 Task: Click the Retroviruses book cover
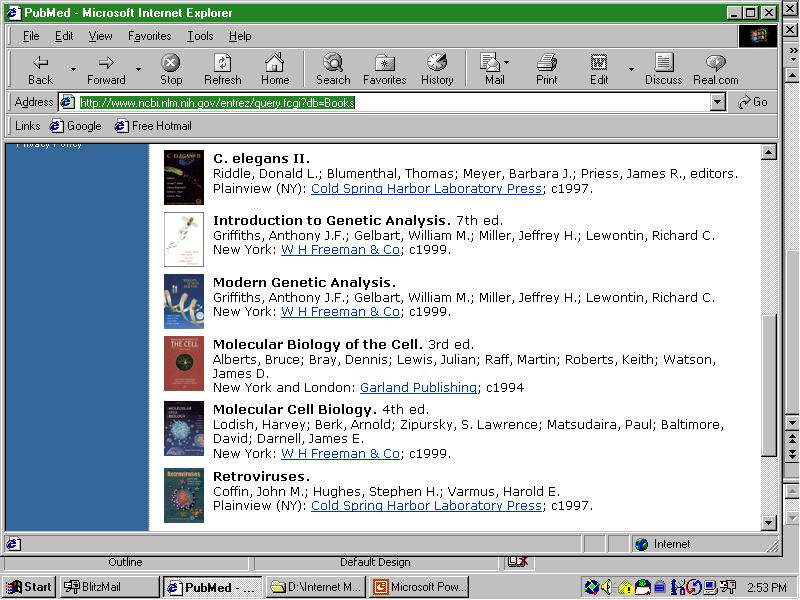pyautogui.click(x=184, y=495)
